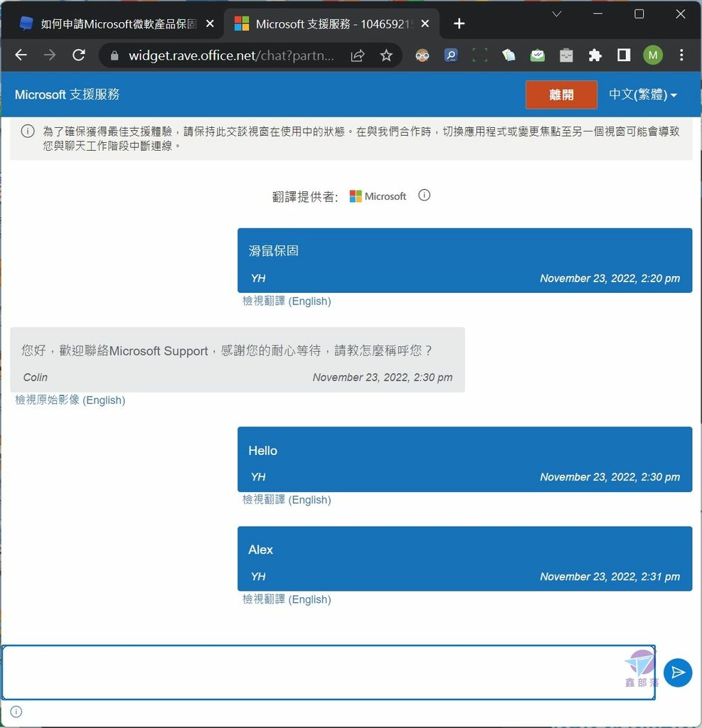Viewport: 702px width, 728px height.
Task: Open a new browser tab
Action: pos(459,23)
